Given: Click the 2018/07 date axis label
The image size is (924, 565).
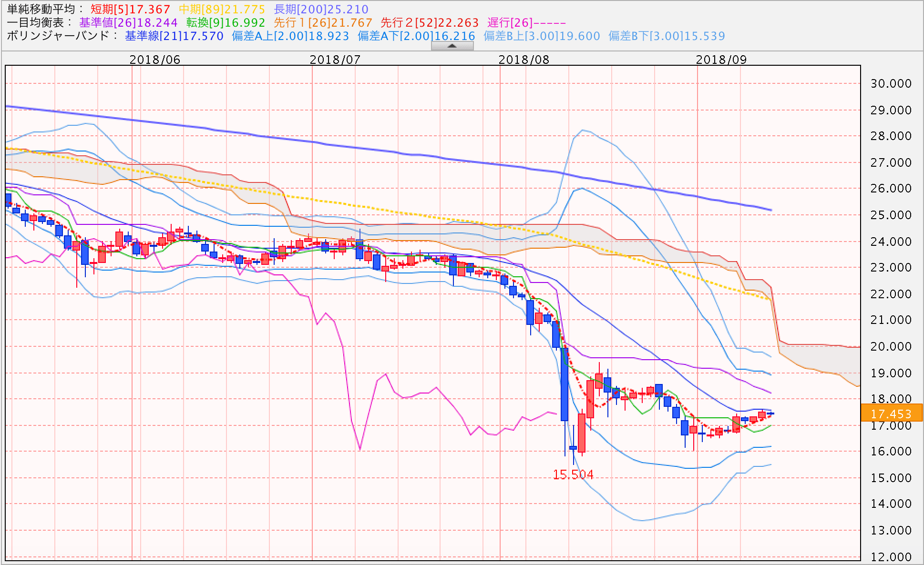Looking at the screenshot, I should click(335, 60).
